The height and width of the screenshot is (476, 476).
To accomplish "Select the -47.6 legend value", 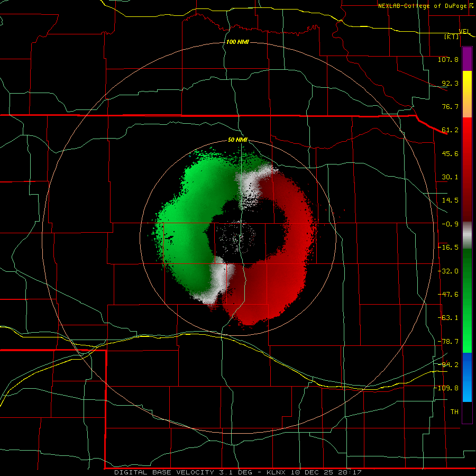I will point(448,295).
